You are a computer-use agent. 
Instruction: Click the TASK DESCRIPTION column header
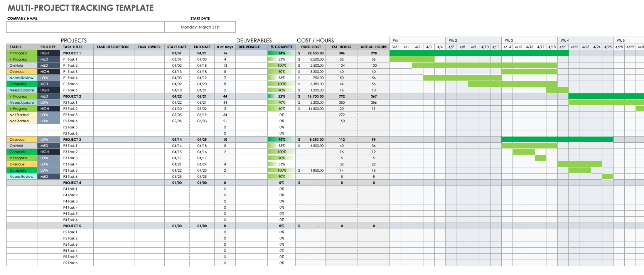[114, 47]
